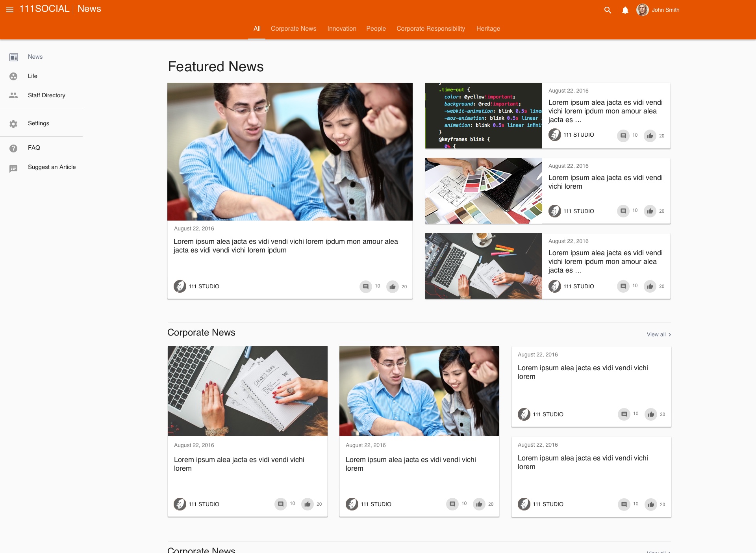756x553 pixels.
Task: Click like icon on laptop-desk featured card
Action: click(x=650, y=286)
